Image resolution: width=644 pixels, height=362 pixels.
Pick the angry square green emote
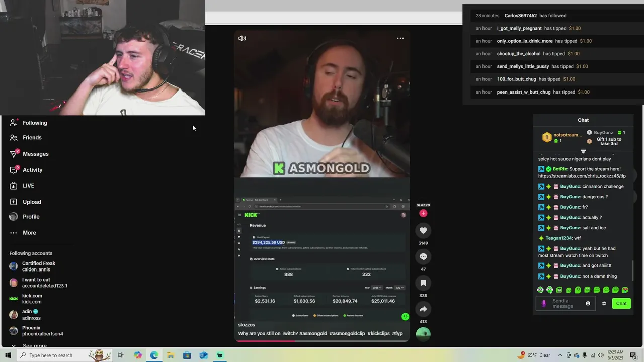tap(559, 290)
